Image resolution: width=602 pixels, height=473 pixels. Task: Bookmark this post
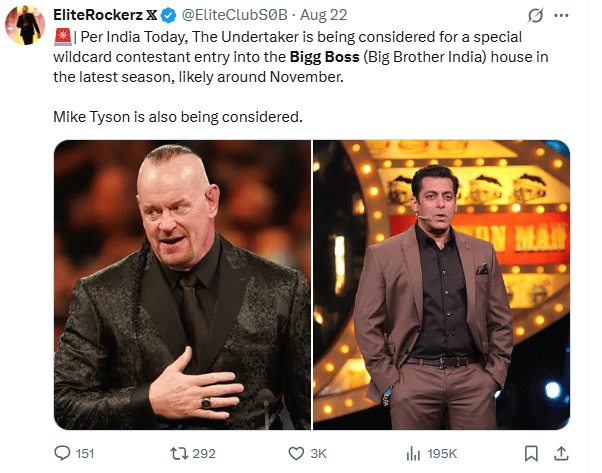point(532,453)
